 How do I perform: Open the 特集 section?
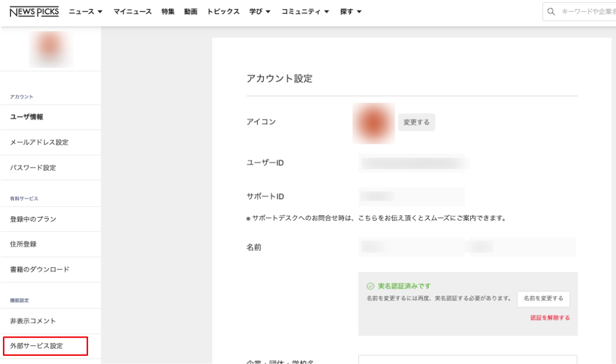pos(168,12)
